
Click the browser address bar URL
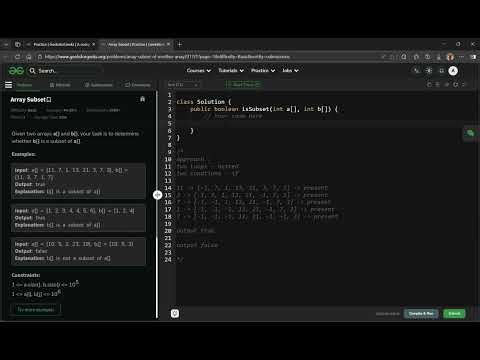point(167,57)
